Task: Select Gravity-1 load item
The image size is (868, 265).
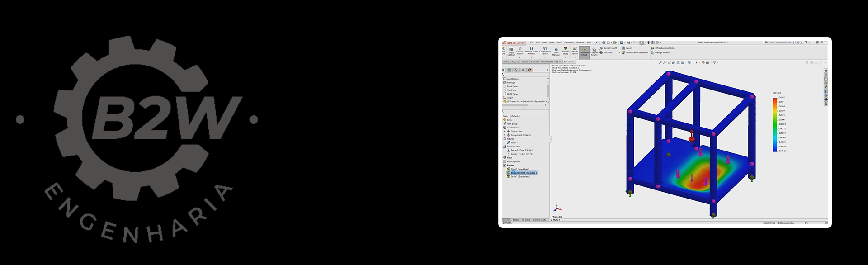Action: (x=520, y=154)
